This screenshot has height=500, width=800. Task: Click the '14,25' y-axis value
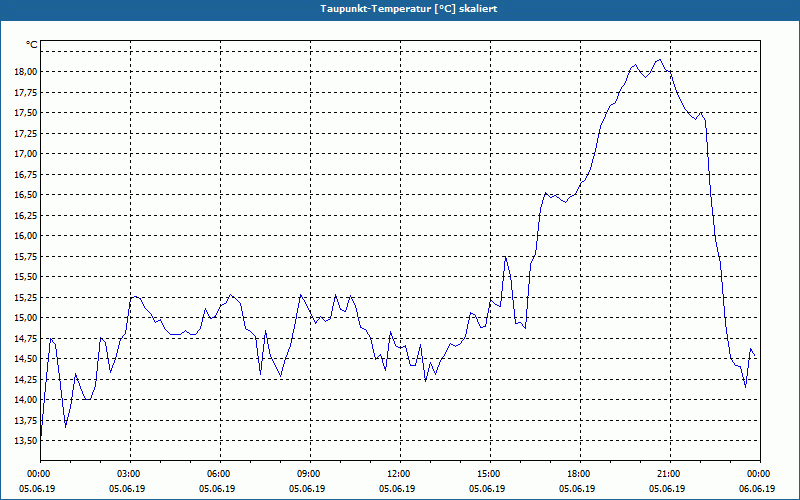point(27,380)
